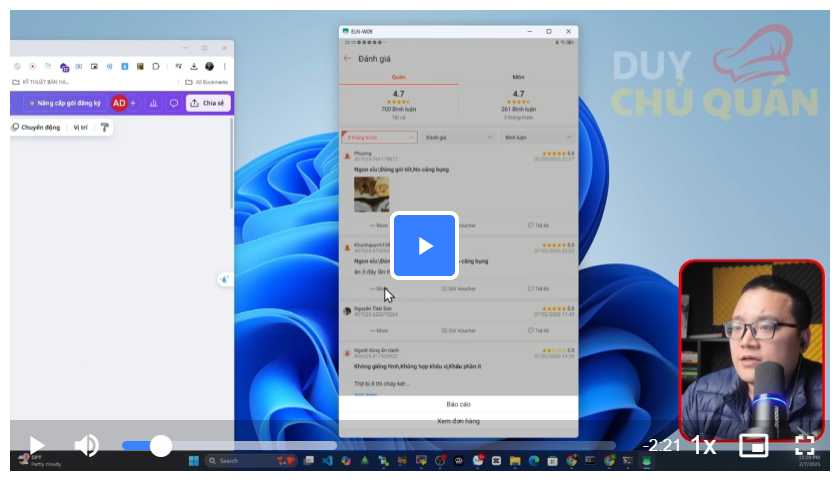This screenshot has width=837, height=490.
Task: Change playback speed from 1x
Action: [704, 445]
